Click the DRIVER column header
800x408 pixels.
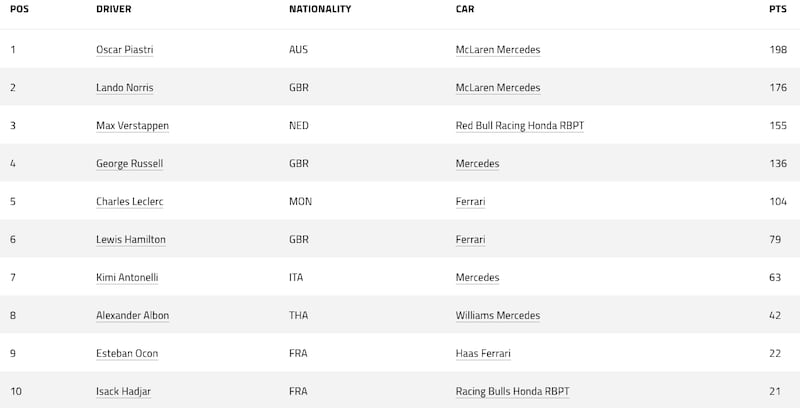114,9
